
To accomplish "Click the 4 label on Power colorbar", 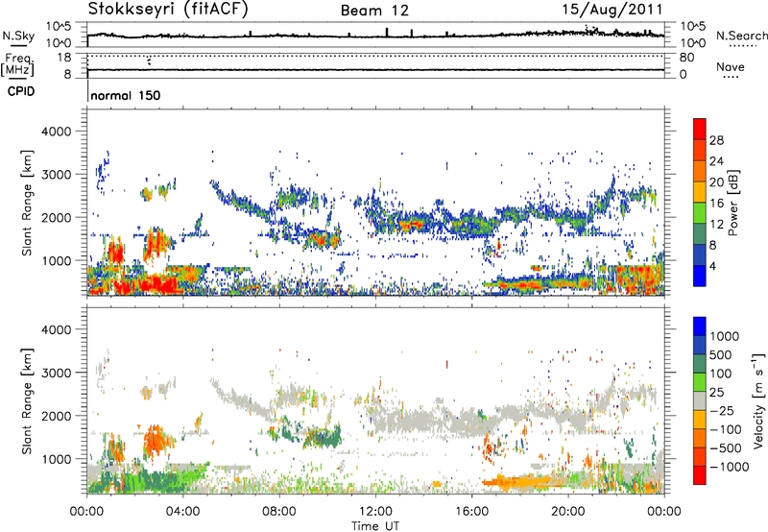I will [x=713, y=266].
